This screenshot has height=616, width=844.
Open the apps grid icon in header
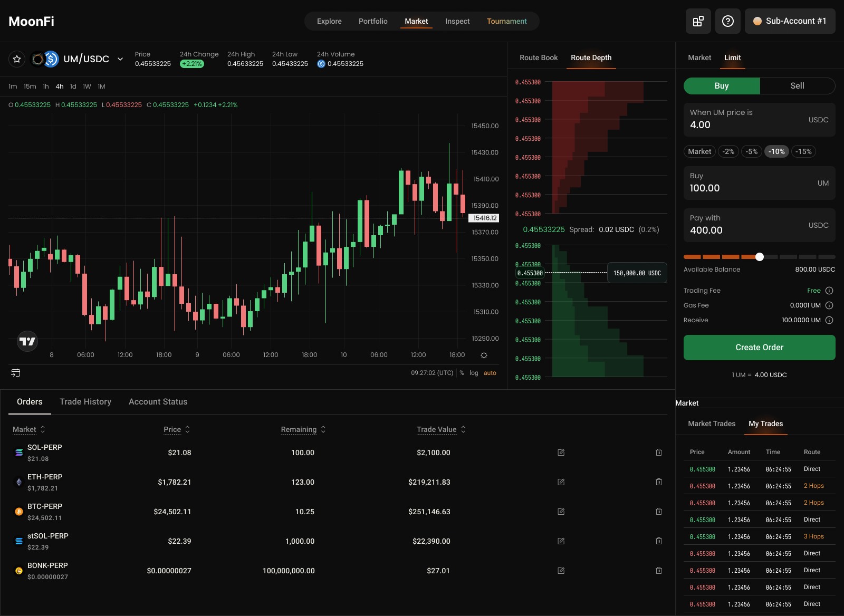(698, 21)
